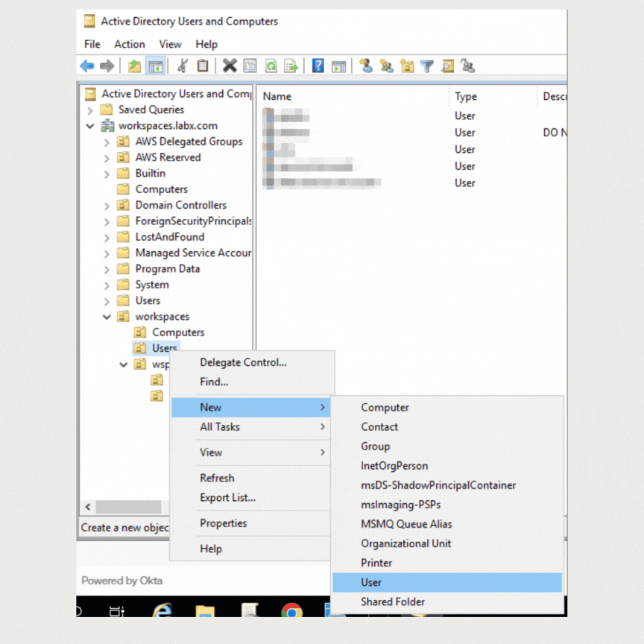Collapse the workspaces.labx.com domain node
This screenshot has width=644, height=644.
[x=90, y=126]
